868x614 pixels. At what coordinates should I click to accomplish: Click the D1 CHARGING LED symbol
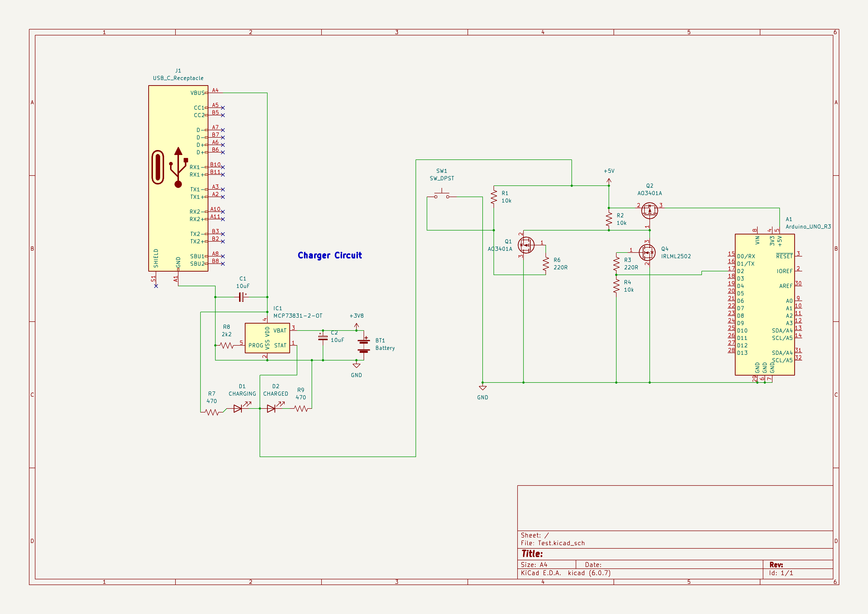pyautogui.click(x=238, y=408)
